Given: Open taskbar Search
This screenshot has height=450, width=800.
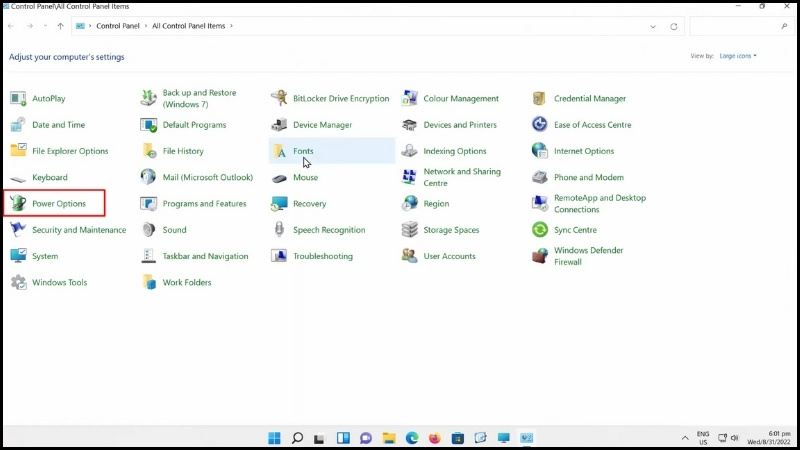Looking at the screenshot, I should click(x=297, y=438).
